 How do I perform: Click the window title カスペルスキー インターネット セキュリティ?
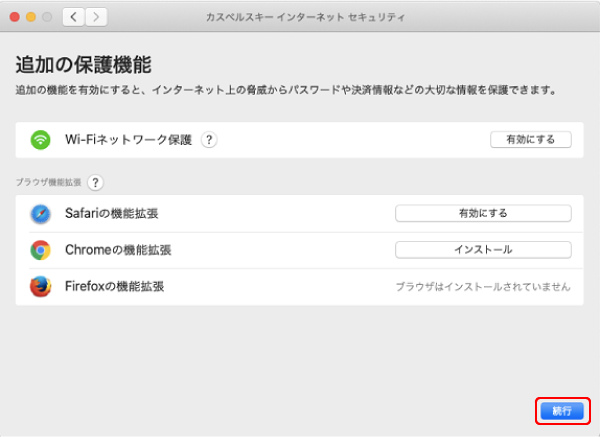pyautogui.click(x=305, y=17)
